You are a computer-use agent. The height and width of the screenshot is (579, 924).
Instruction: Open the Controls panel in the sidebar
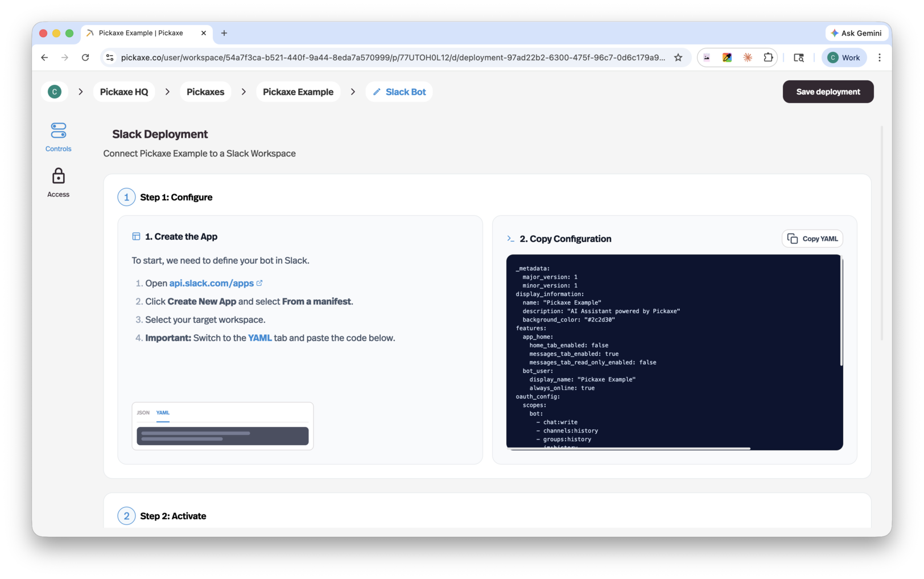57,137
